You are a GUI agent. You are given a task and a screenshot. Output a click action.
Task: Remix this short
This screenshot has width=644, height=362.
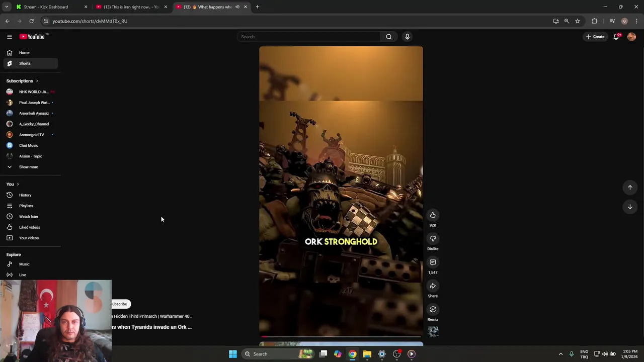point(433,310)
